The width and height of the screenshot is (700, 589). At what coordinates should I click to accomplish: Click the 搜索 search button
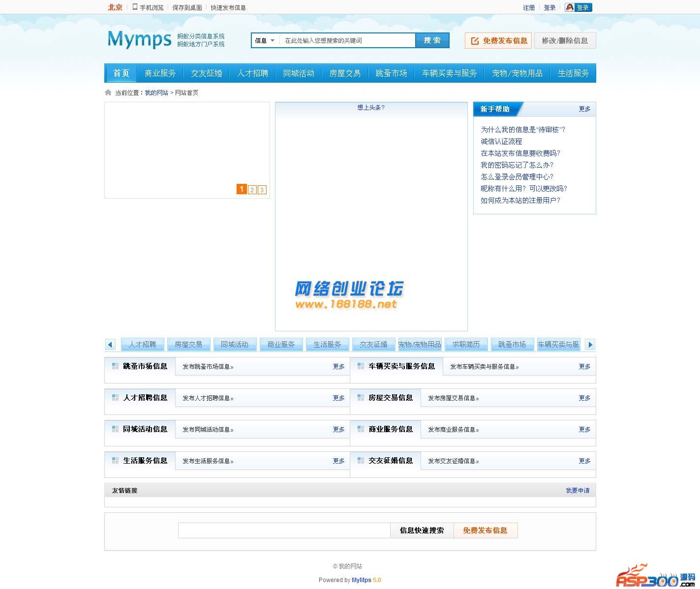432,40
